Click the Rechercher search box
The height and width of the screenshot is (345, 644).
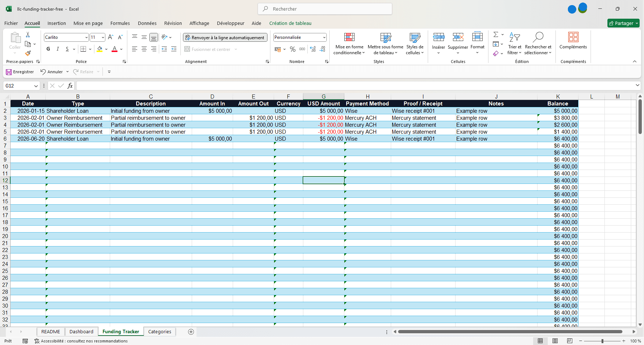point(325,9)
